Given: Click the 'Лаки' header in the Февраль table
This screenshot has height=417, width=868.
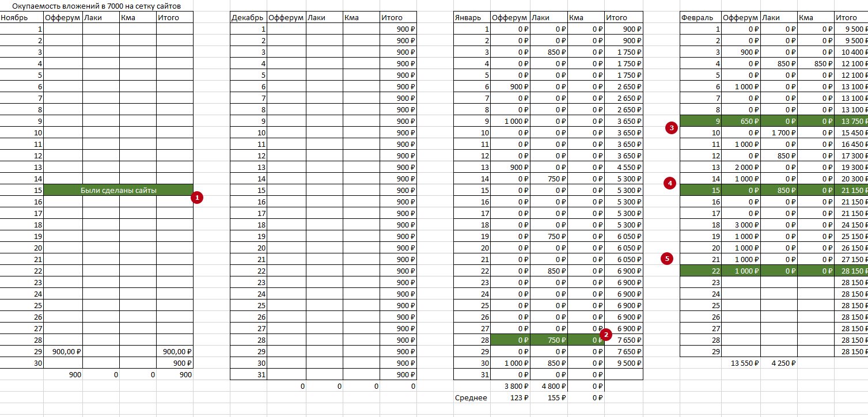Looking at the screenshot, I should click(778, 17).
